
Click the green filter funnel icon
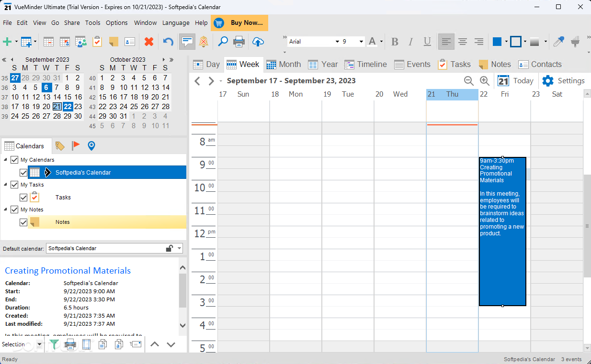click(x=54, y=344)
